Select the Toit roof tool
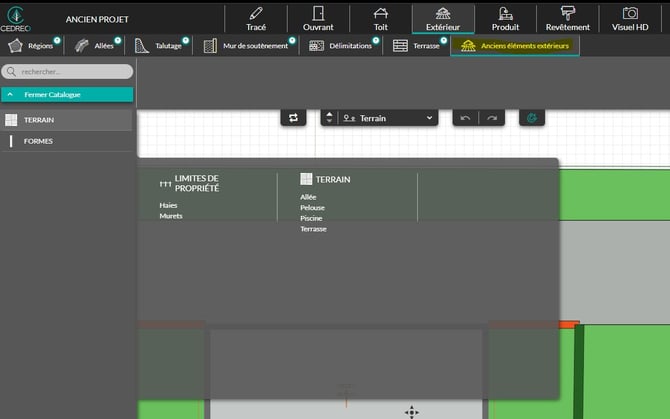The width and height of the screenshot is (670, 419). pos(380,18)
